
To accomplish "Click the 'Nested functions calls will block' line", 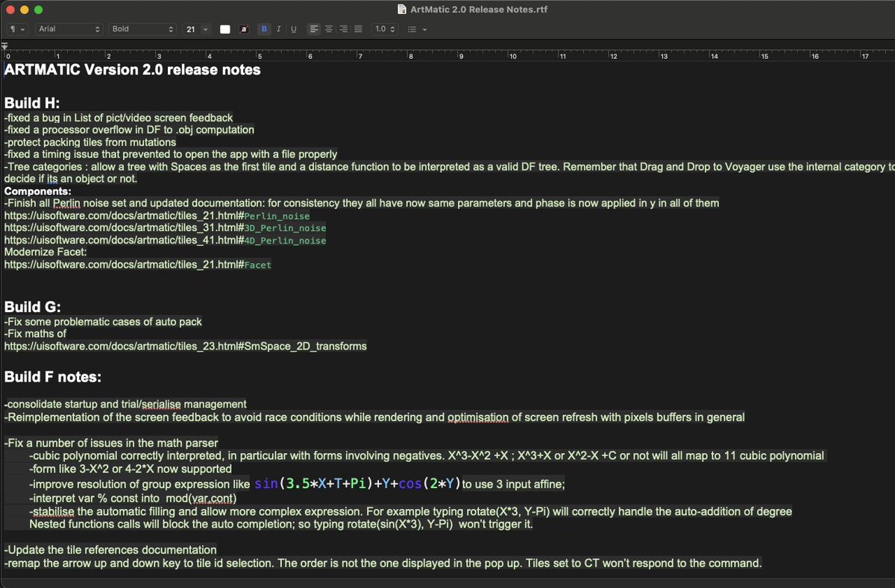I will pos(281,525).
